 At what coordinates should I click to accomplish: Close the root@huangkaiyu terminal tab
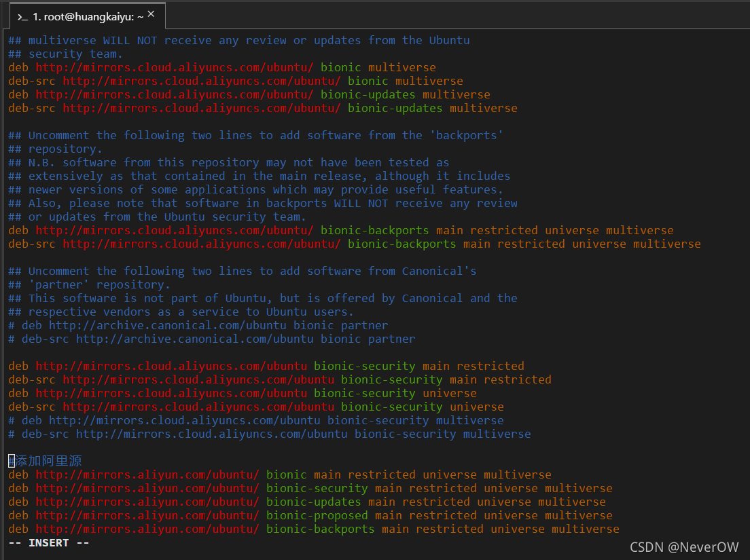151,14
